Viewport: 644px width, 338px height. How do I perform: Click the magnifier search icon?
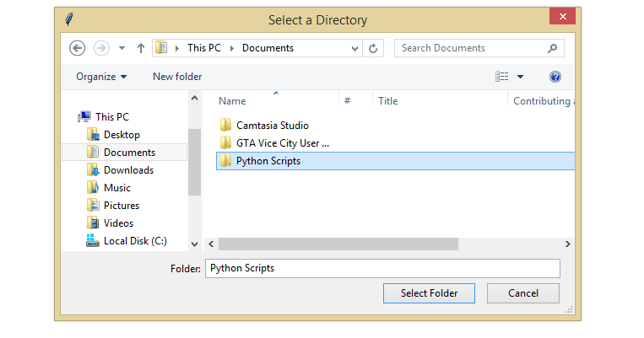(552, 48)
